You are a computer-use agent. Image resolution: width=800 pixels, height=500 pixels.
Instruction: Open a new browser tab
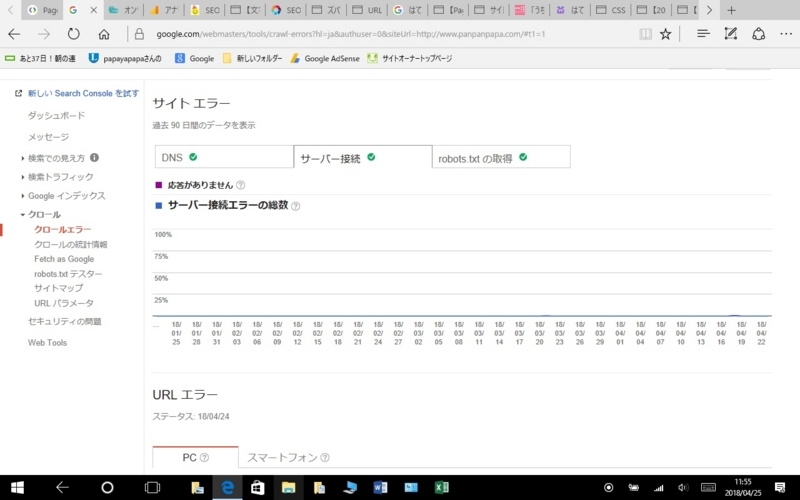tap(731, 10)
